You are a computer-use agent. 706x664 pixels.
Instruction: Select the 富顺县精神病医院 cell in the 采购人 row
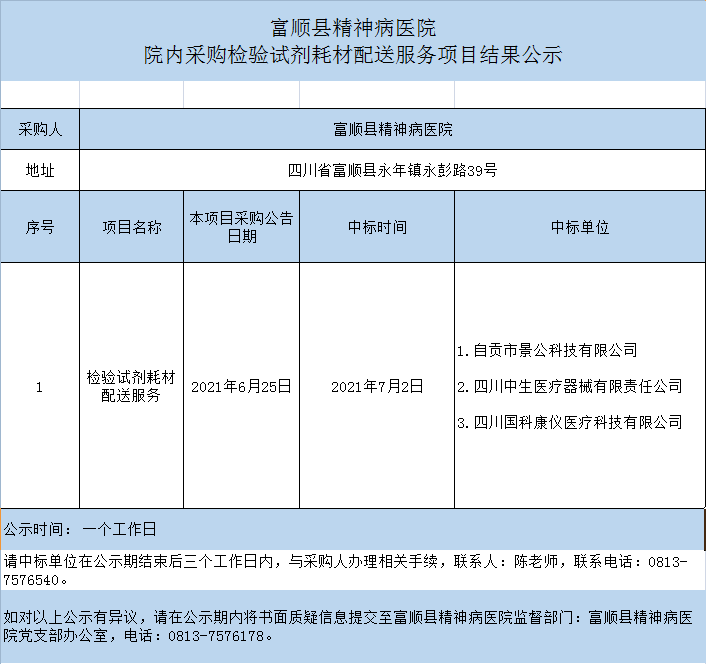tap(392, 130)
